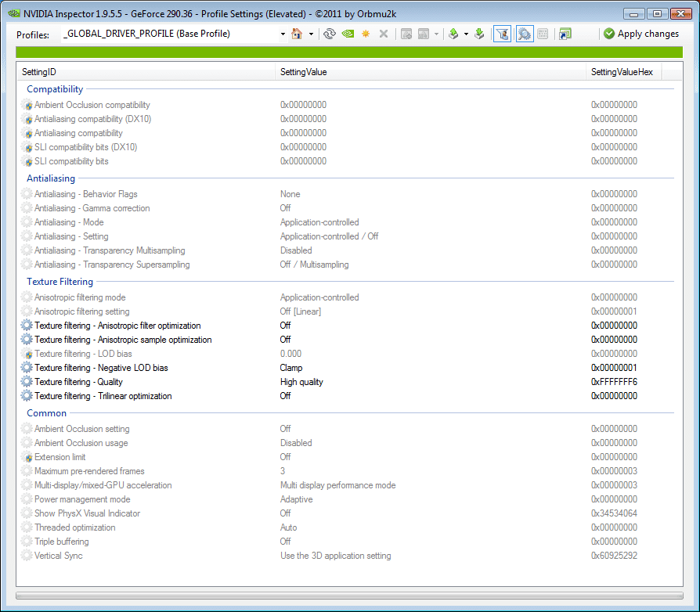Click the gear icon beside Antialiasing - Mode
The image size is (700, 612).
point(27,222)
